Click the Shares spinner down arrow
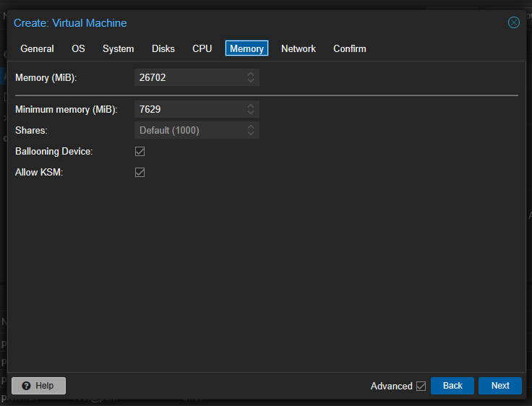This screenshot has width=532, height=406. coord(251,134)
